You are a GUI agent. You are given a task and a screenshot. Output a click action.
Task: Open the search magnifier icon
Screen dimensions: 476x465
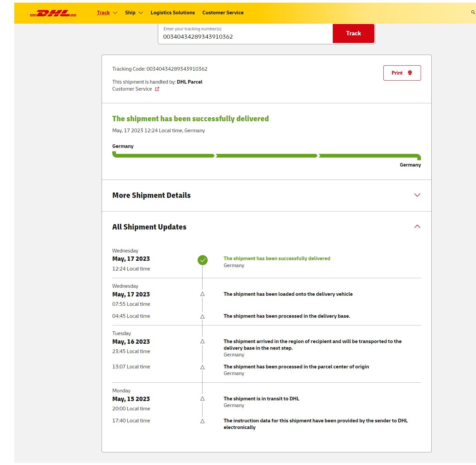[x=473, y=12]
